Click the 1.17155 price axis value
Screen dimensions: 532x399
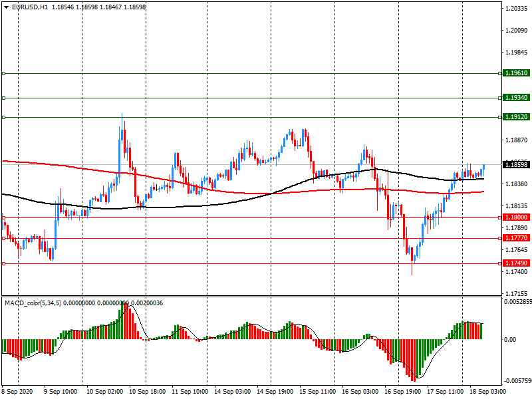point(517,294)
